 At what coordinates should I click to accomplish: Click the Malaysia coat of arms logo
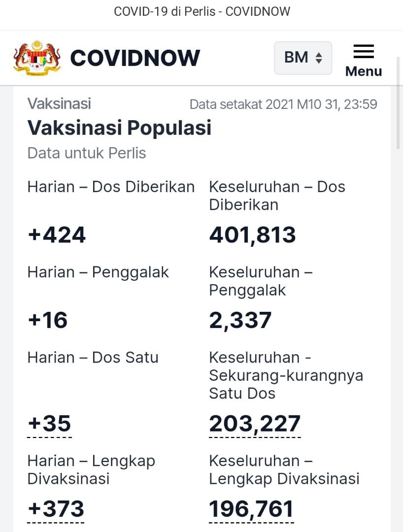click(x=37, y=57)
